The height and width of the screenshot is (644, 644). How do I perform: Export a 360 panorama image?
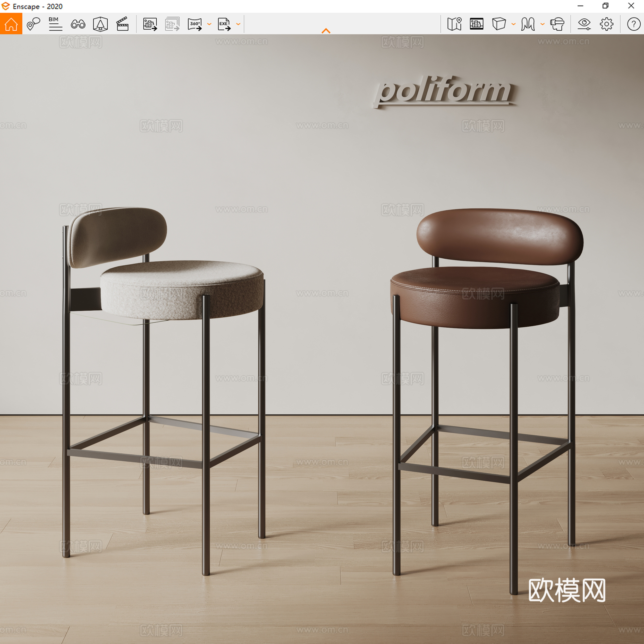point(195,24)
